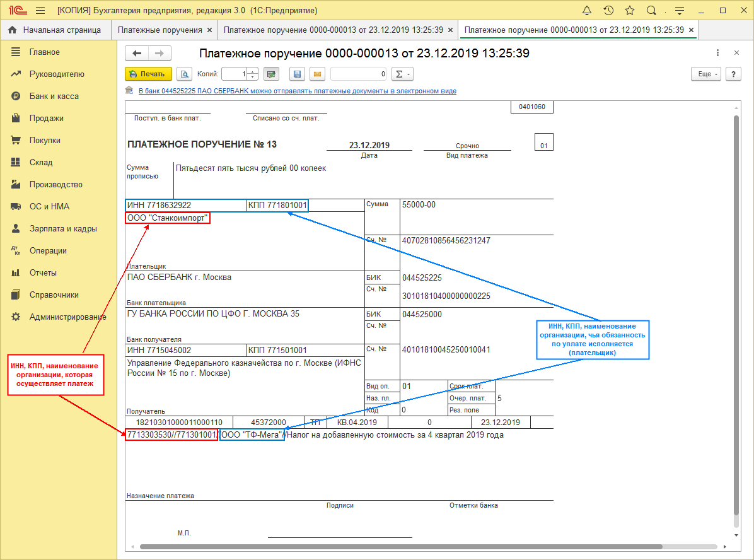
Task: Open the Еще dropdown menu
Action: pos(706,74)
